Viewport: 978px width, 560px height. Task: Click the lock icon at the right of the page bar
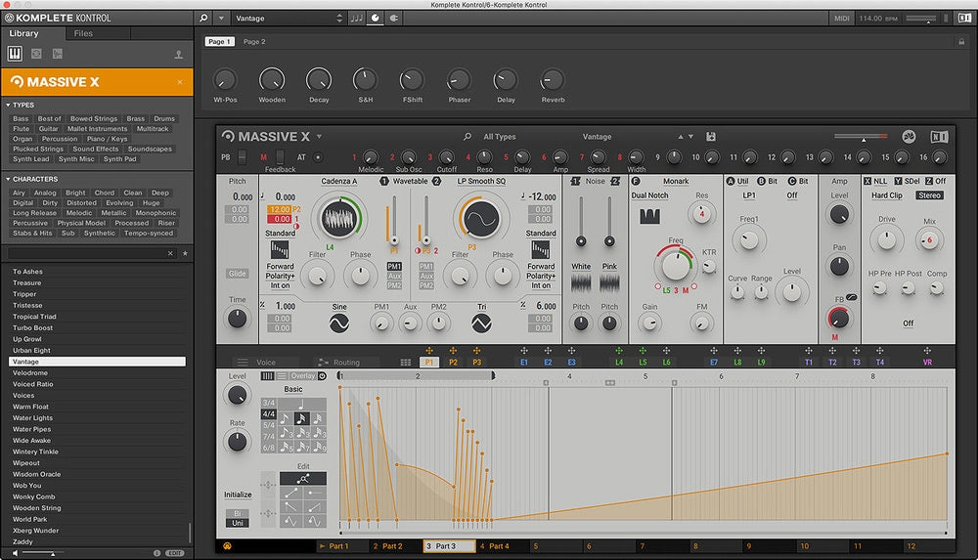961,41
